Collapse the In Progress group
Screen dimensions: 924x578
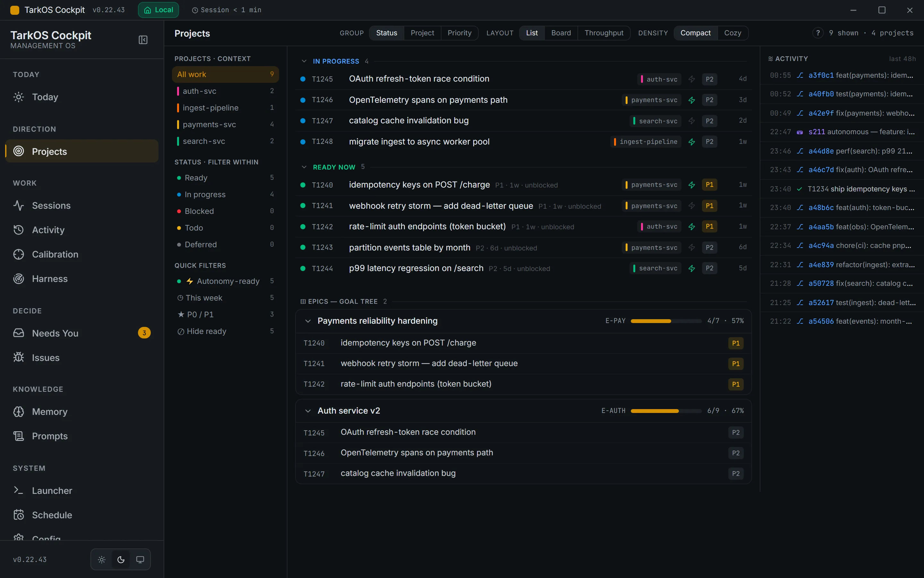pos(304,61)
